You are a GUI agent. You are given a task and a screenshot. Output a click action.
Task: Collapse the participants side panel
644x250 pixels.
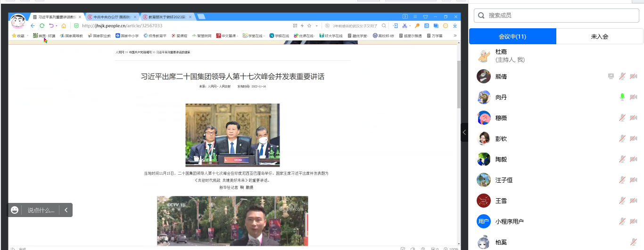pyautogui.click(x=464, y=132)
